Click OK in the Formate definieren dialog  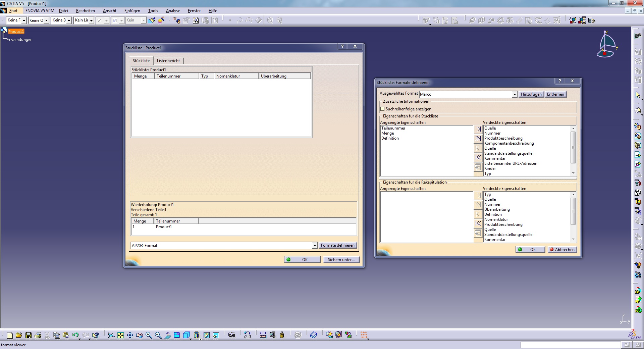[x=530, y=249]
